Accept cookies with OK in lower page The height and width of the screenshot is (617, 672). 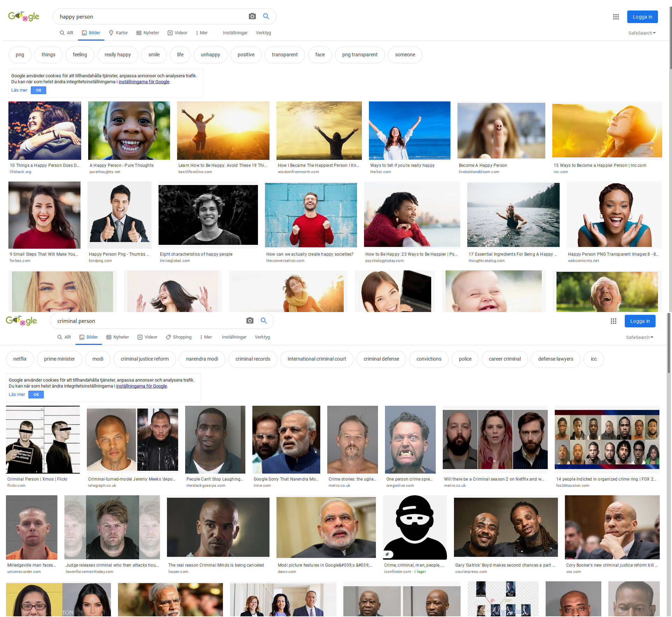click(x=36, y=395)
